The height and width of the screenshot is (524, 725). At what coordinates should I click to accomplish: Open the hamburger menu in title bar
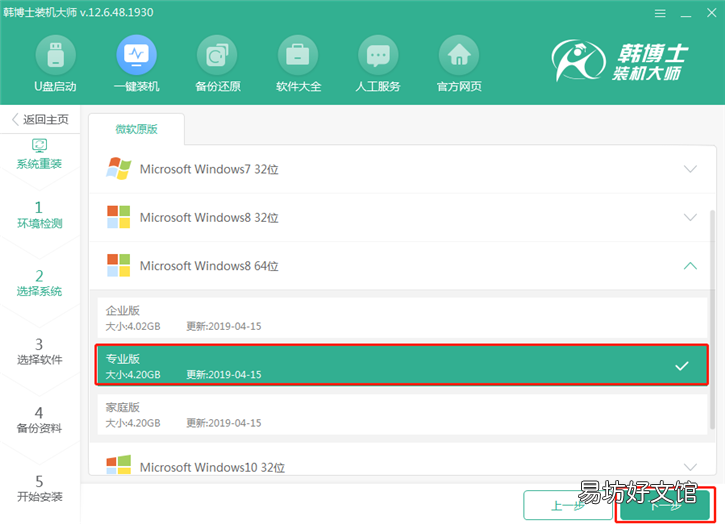click(660, 13)
